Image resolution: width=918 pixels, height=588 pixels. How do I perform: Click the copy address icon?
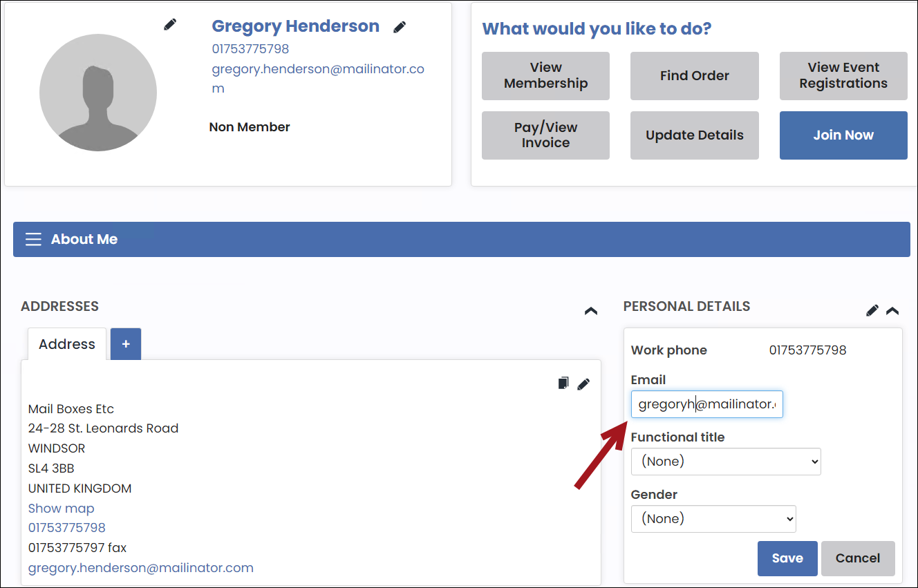tap(563, 383)
